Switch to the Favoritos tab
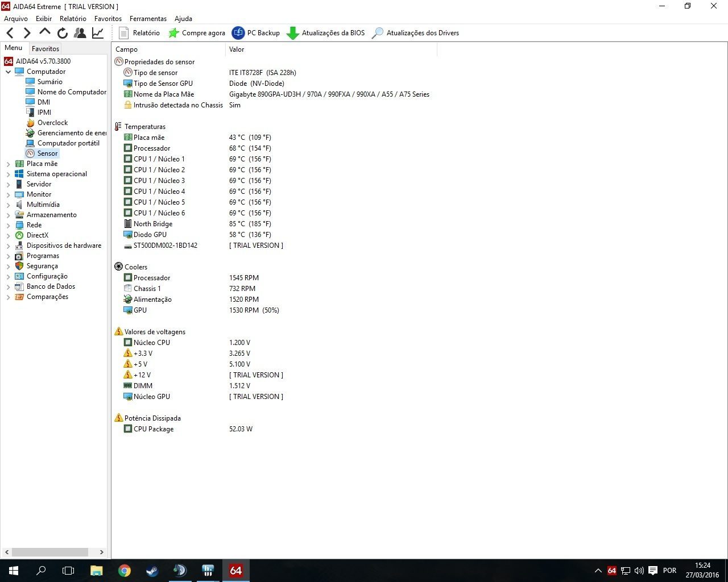This screenshot has height=582, width=728. click(45, 49)
